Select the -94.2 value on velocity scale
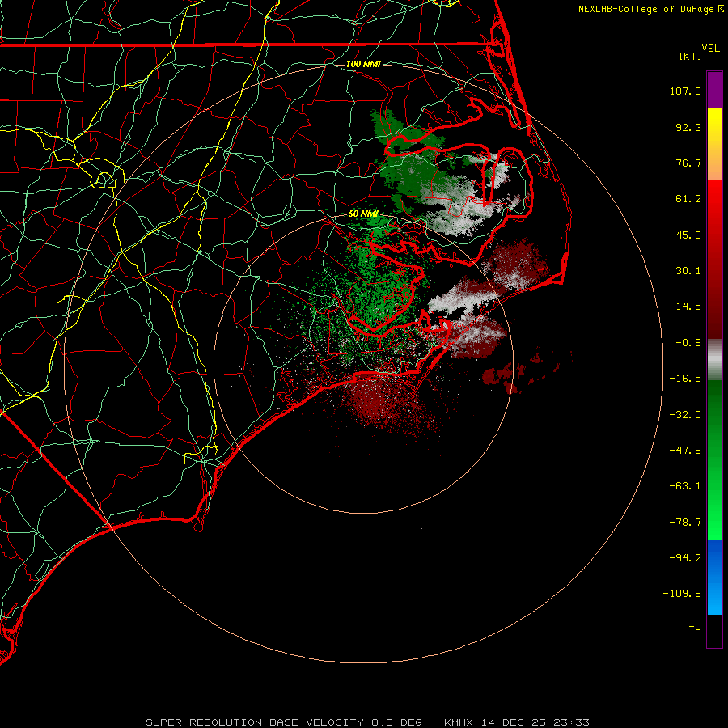Image resolution: width=728 pixels, height=728 pixels. click(x=685, y=557)
